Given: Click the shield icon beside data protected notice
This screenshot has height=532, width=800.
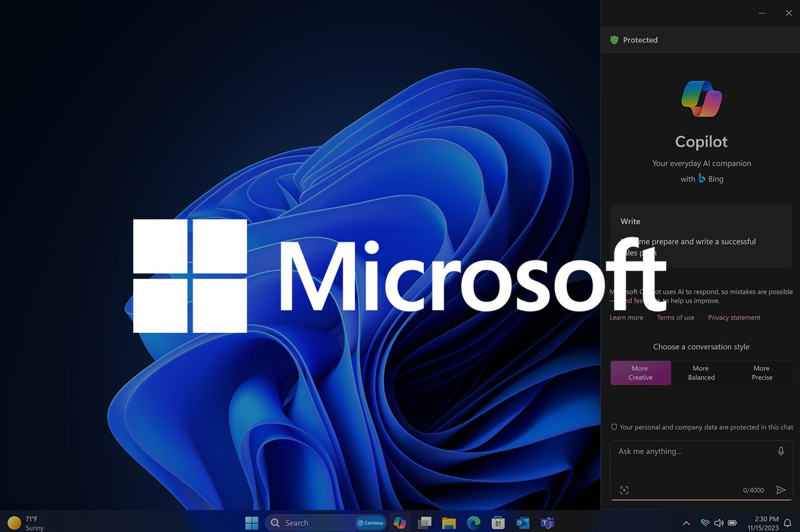Looking at the screenshot, I should (614, 427).
